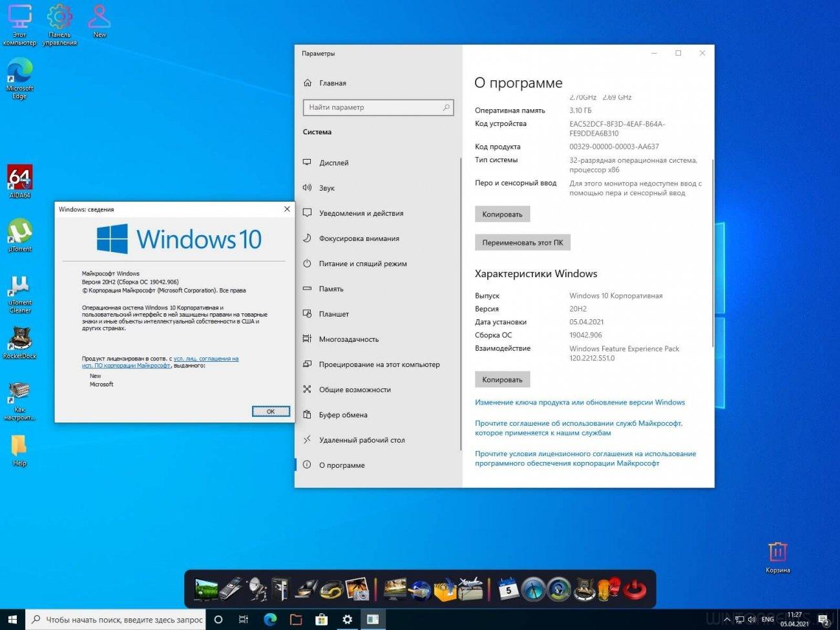Go to Главная settings home

point(378,83)
